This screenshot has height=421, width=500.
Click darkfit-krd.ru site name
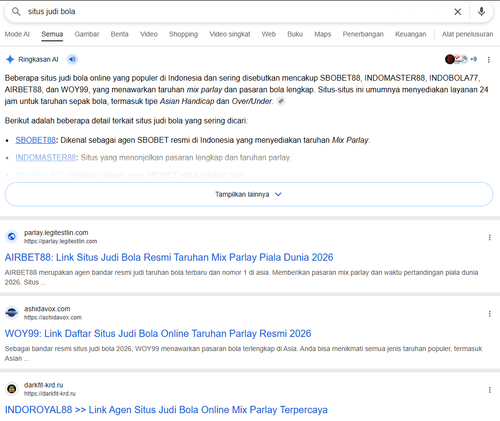[x=43, y=385]
